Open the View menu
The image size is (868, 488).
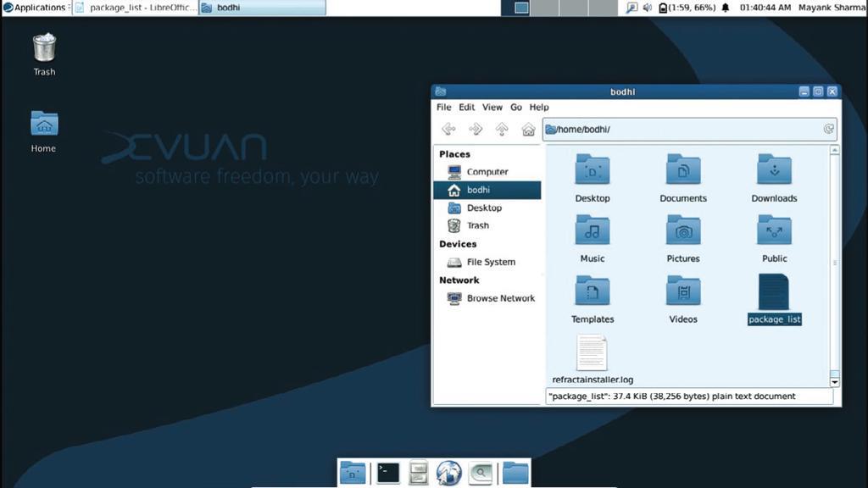(x=492, y=108)
